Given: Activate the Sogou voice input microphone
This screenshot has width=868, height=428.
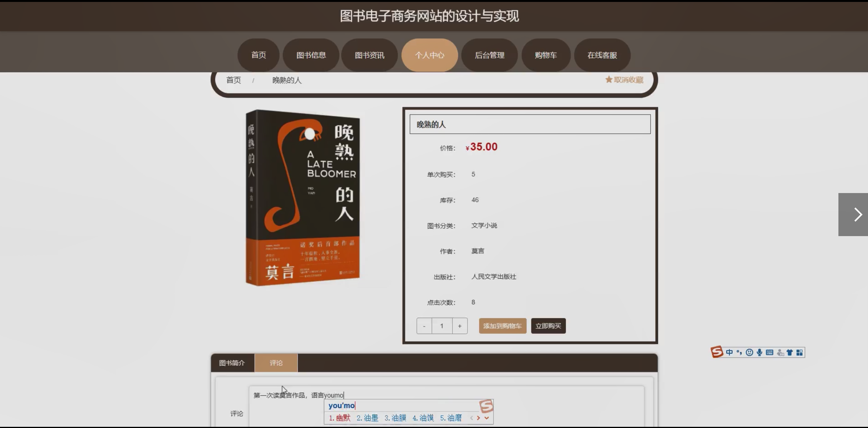Looking at the screenshot, I should [x=759, y=353].
